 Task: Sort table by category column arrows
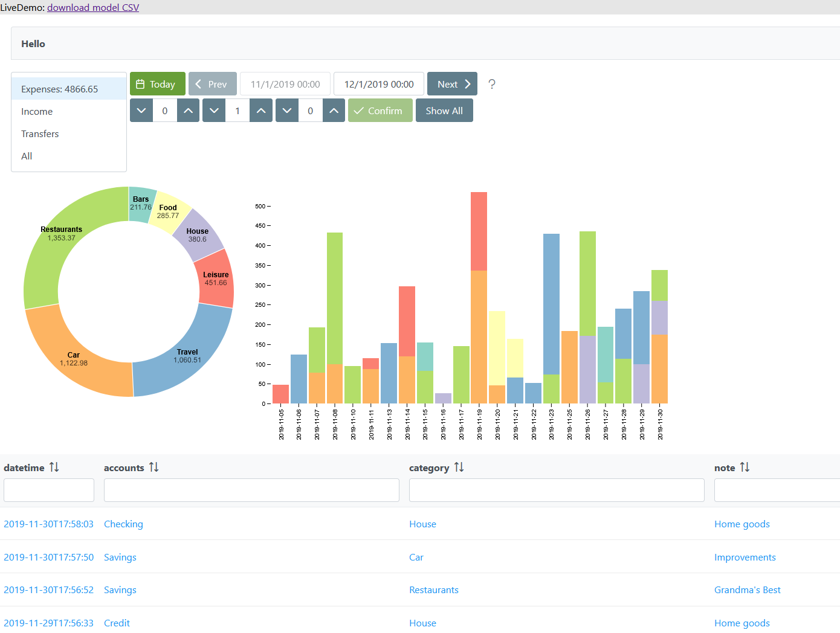(459, 467)
